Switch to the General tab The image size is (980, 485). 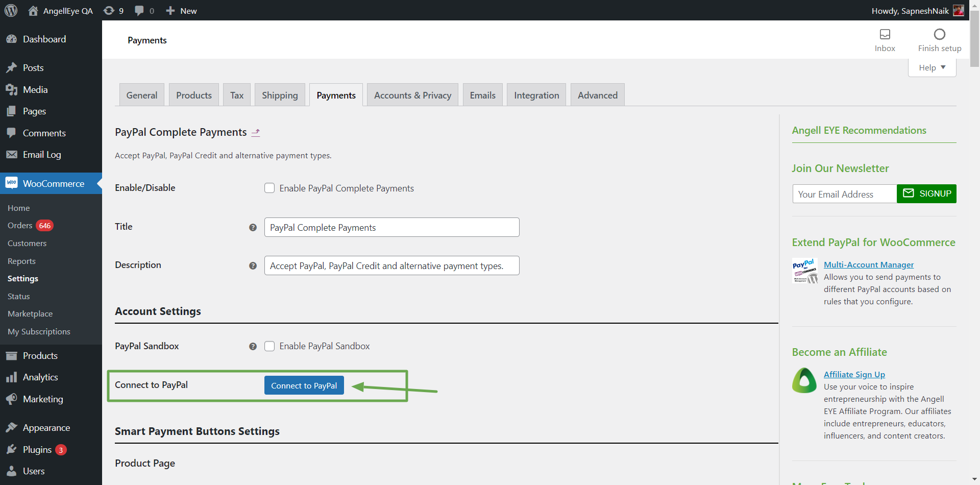point(142,95)
